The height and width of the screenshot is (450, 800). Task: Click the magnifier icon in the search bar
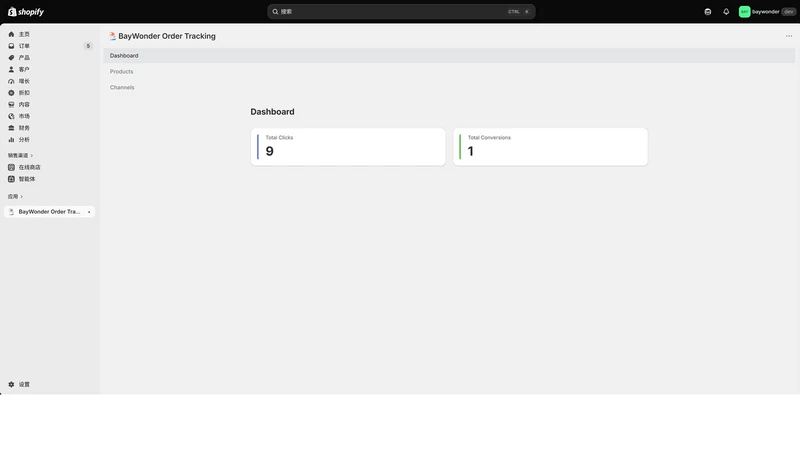[x=275, y=12]
